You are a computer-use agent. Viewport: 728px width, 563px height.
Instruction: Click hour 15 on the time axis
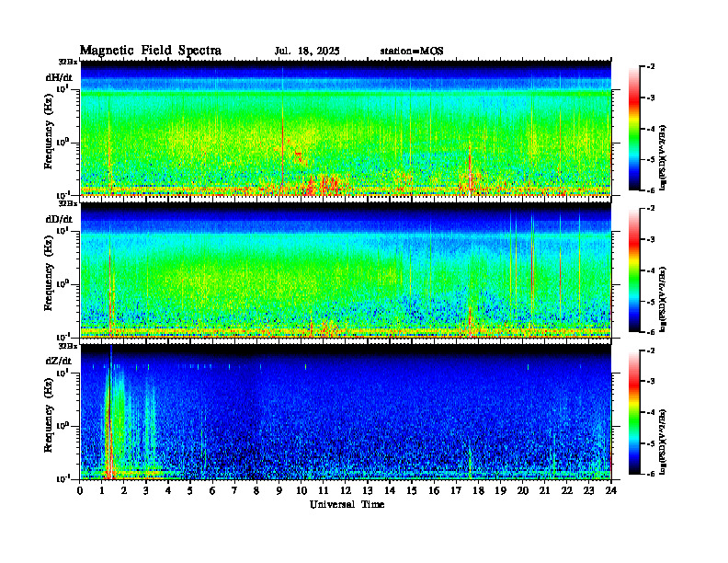pos(412,491)
